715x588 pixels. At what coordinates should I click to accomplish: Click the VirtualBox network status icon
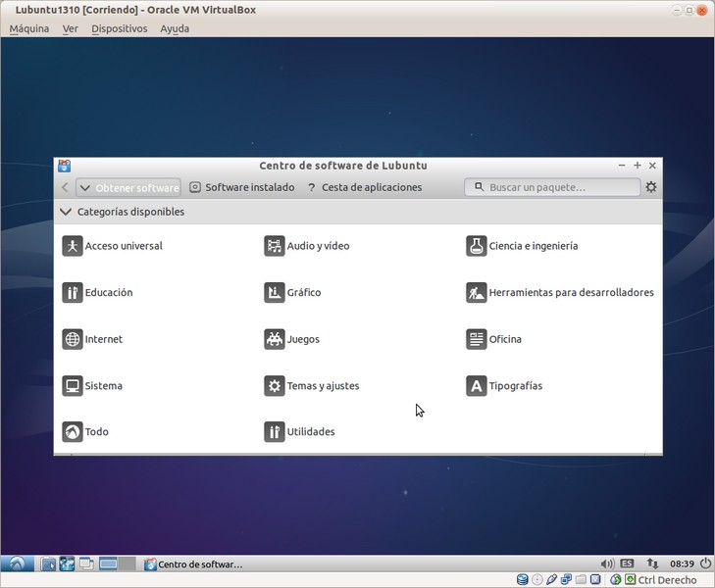point(566,580)
